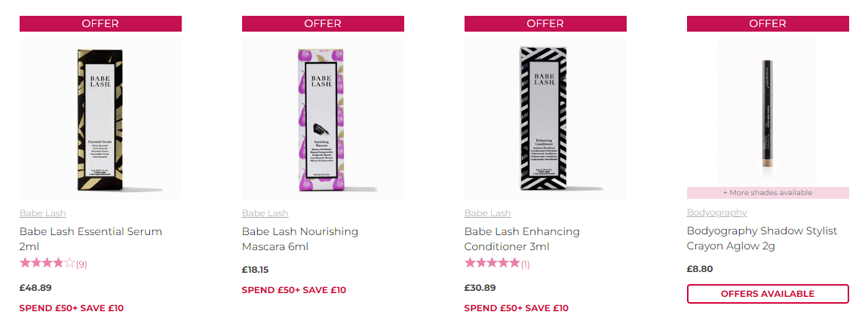Click the OFFER banner above Bodyography Crayon
The image size is (868, 318).
[x=768, y=24]
